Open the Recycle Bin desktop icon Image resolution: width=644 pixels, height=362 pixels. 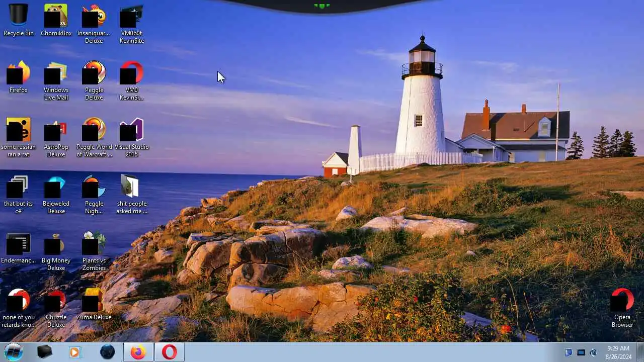pos(19,20)
